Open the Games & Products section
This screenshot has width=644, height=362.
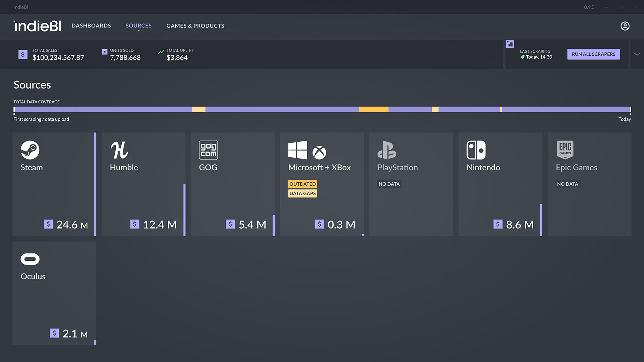click(195, 25)
